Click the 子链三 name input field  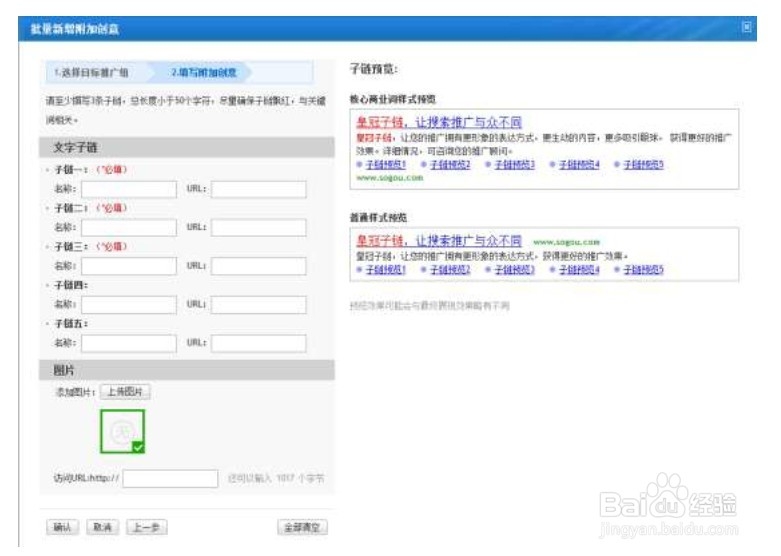[x=129, y=266]
